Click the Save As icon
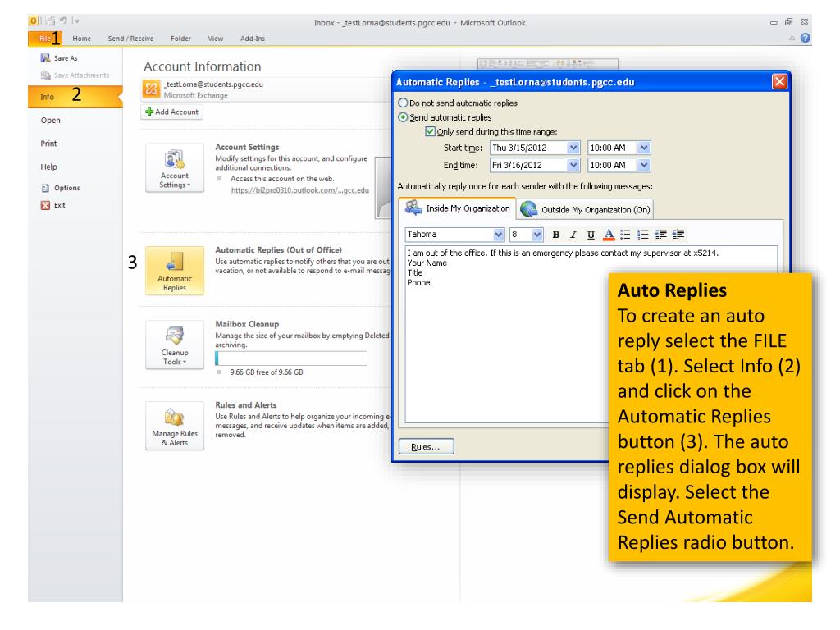Viewport: 840px width, 630px height. [x=46, y=58]
